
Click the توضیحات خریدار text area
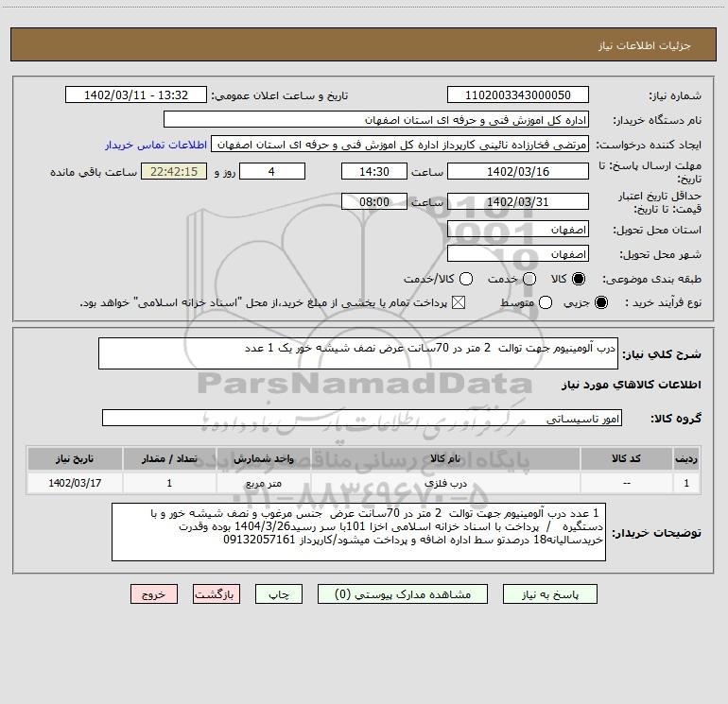[x=358, y=532]
